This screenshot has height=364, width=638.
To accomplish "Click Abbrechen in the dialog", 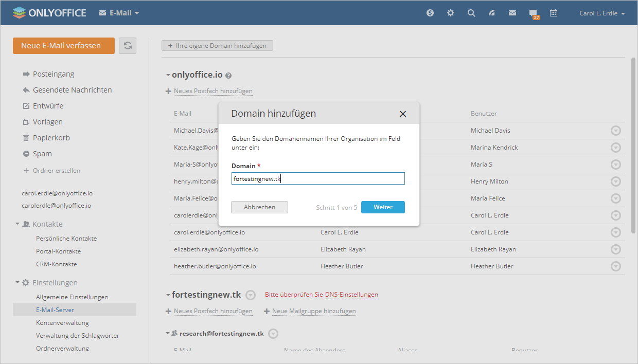I will [259, 207].
